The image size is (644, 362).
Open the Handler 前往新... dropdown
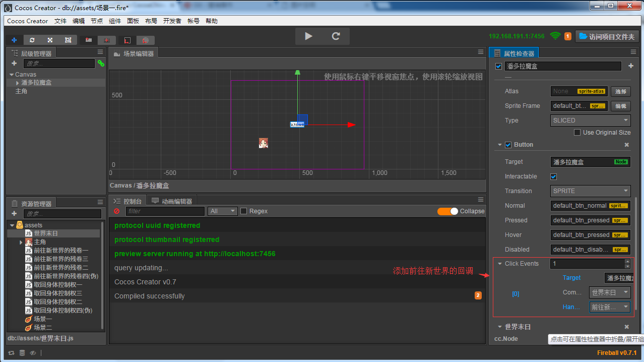610,307
